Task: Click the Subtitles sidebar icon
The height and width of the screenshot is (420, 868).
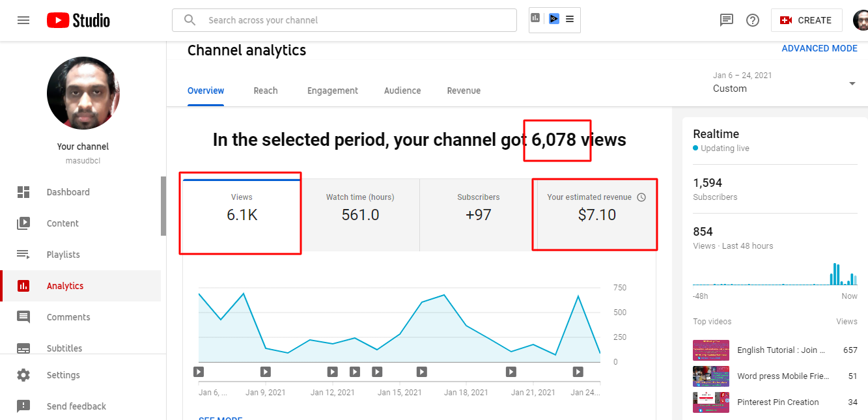Action: (x=23, y=348)
